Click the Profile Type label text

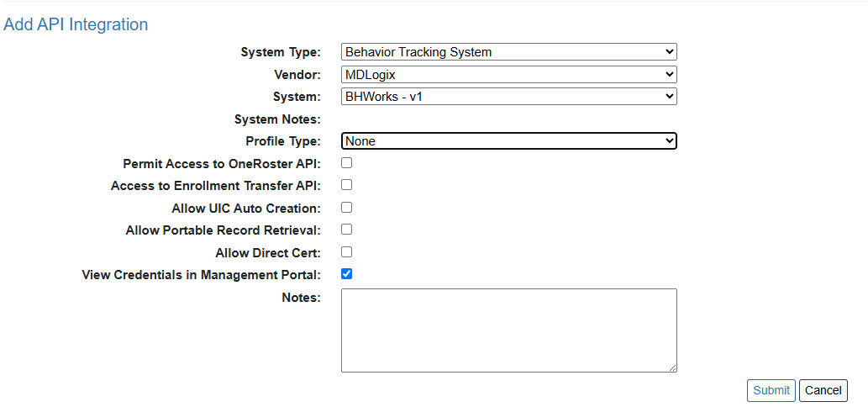pos(282,141)
